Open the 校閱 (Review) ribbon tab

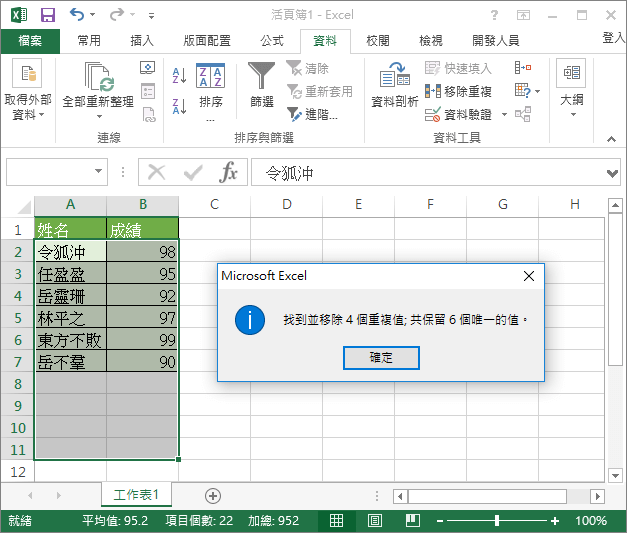(x=377, y=41)
